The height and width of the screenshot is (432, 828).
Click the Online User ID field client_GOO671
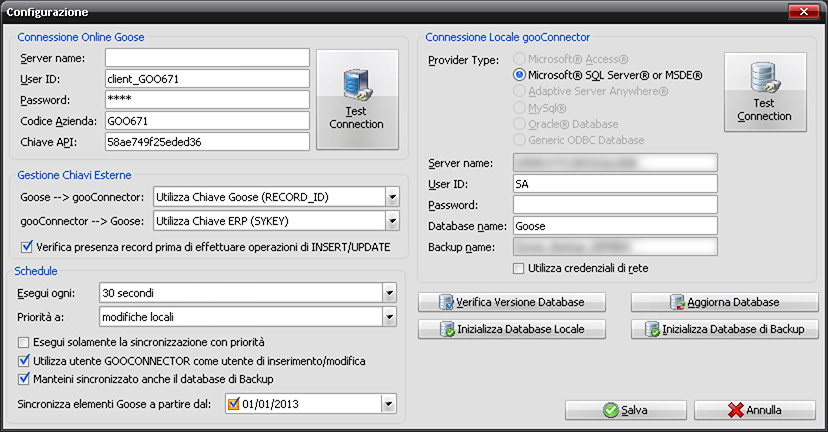click(207, 79)
